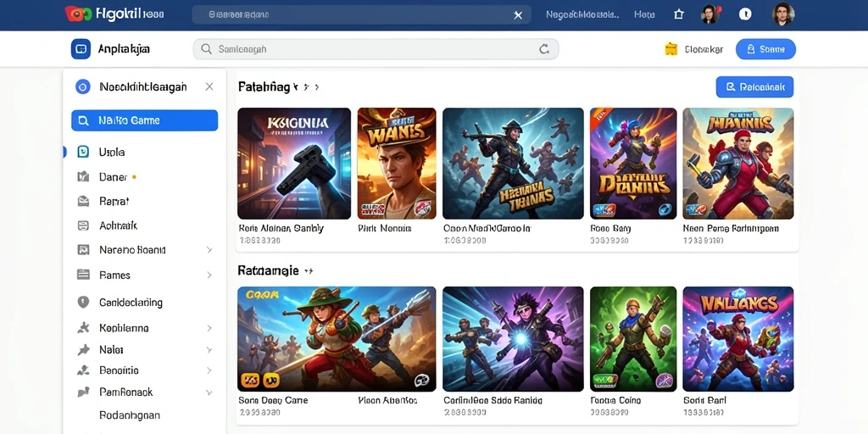Expand the Rames chevron
This screenshot has height=434, width=868.
(209, 275)
